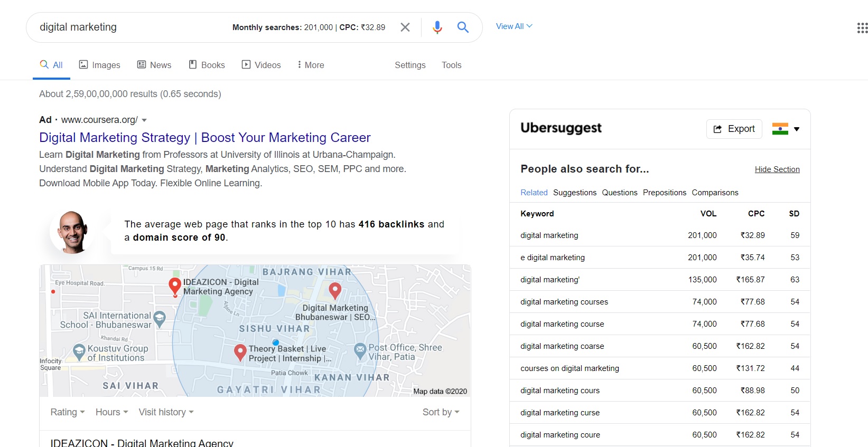Click volume value 135,000
868x447 pixels.
[702, 280]
